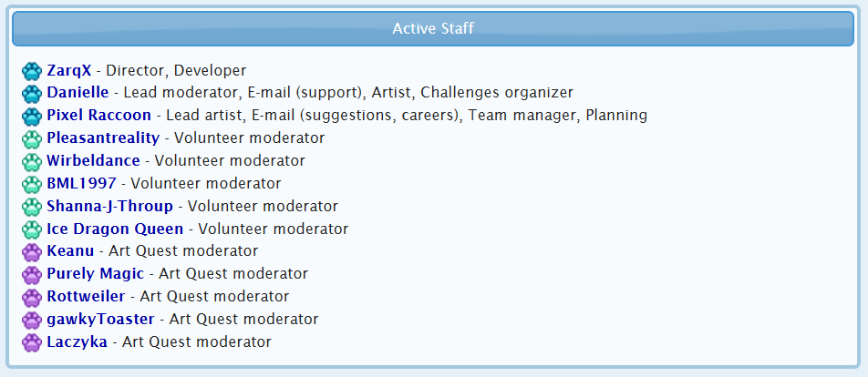
Task: Click the green paw icon beside Pleasantreality
Action: [32, 139]
